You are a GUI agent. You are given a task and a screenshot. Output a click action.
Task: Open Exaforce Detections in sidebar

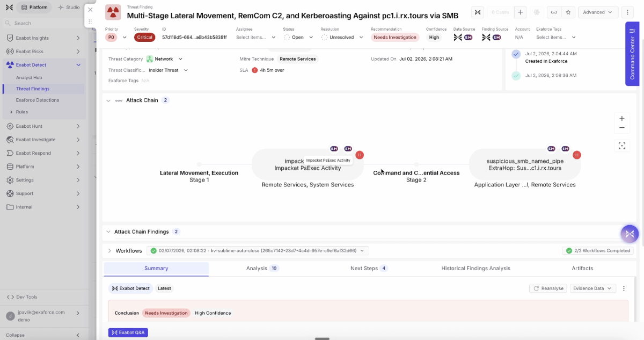click(38, 100)
